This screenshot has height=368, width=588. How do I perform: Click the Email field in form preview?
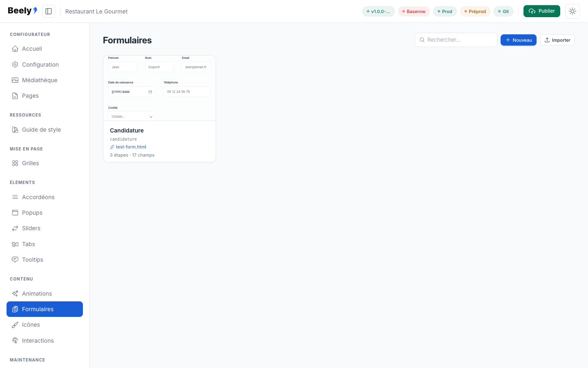pyautogui.click(x=196, y=67)
